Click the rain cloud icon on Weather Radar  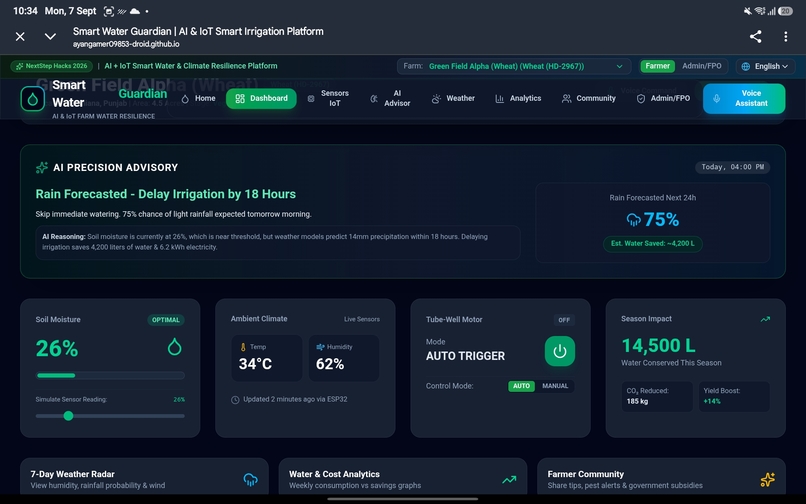(250, 480)
